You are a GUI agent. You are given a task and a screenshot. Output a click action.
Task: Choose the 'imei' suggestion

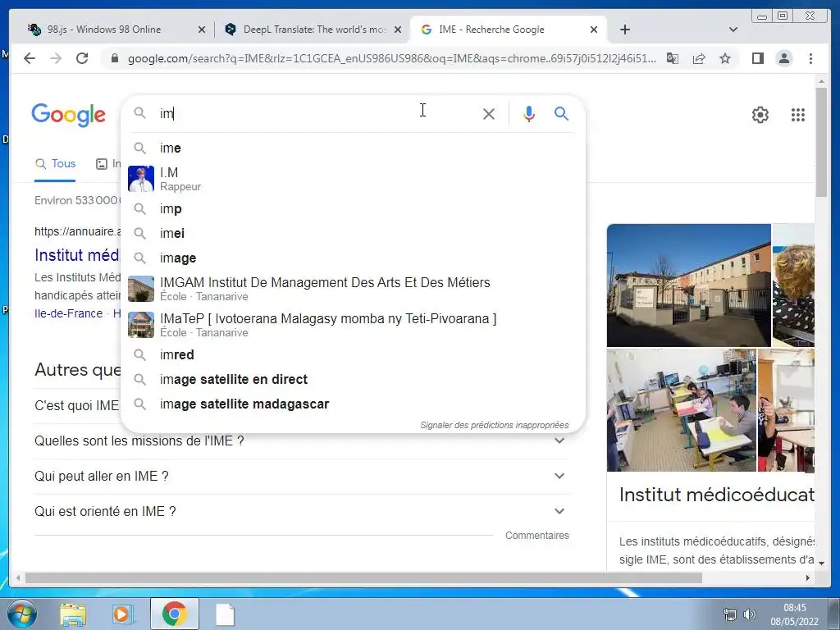click(x=353, y=234)
